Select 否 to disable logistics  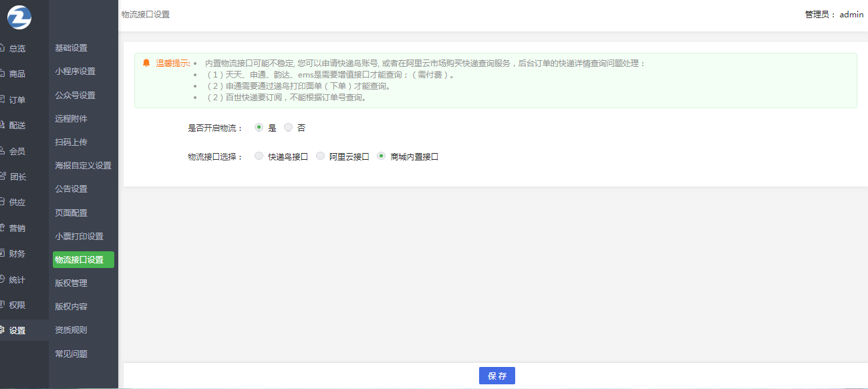pos(289,128)
